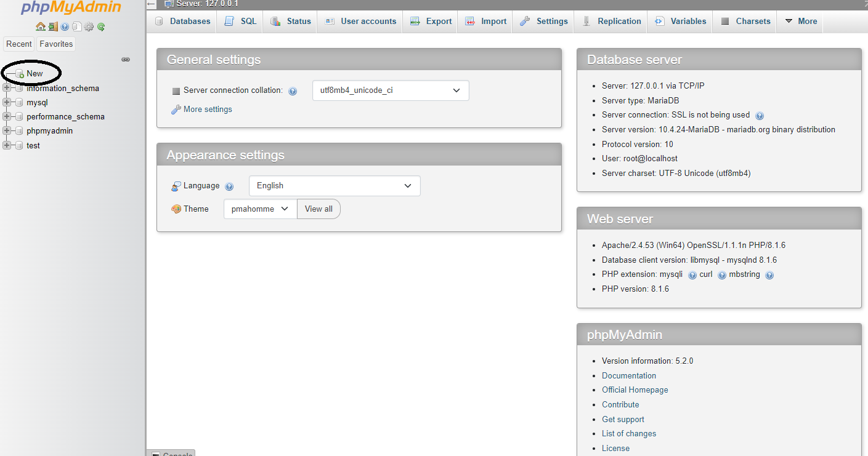This screenshot has height=456, width=868.
Task: Open the server connection collation dropdown
Action: coord(391,90)
